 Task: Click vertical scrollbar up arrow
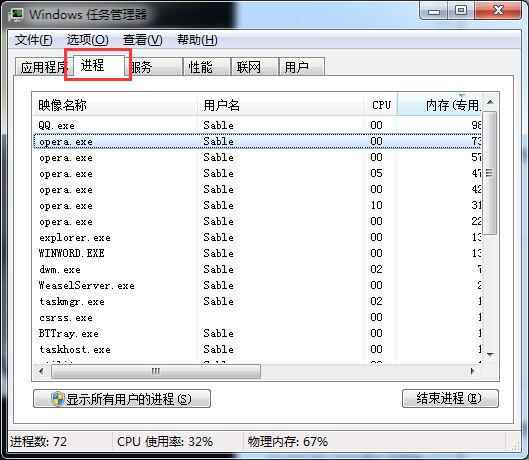point(490,102)
